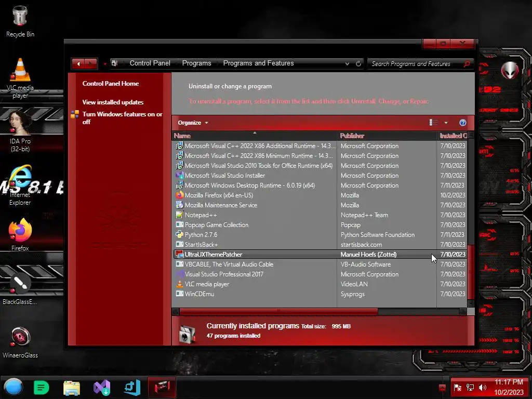Select Visual Studio 2010 Tools for Office Runtime
Image resolution: width=532 pixels, height=399 pixels.
click(320, 166)
